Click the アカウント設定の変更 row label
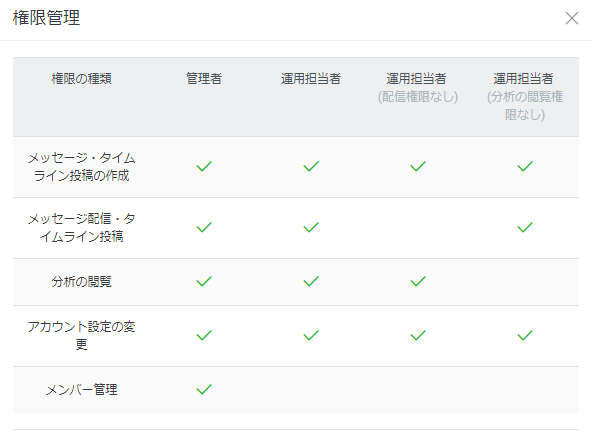Screen dimensions: 592x443 tap(82, 335)
